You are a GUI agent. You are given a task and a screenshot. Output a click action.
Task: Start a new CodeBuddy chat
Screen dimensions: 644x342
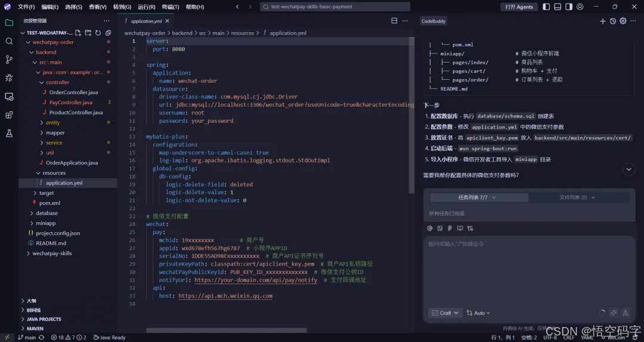click(602, 21)
